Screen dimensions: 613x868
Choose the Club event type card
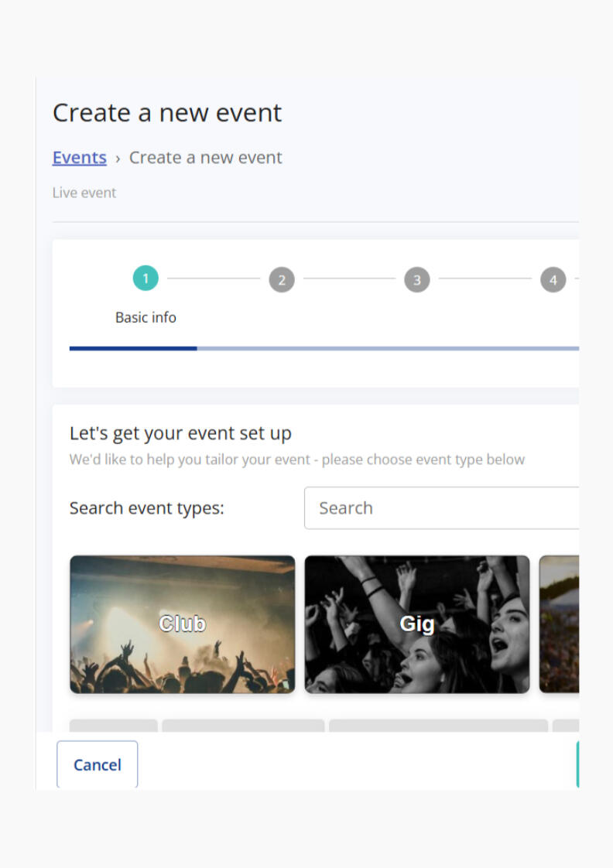point(183,624)
